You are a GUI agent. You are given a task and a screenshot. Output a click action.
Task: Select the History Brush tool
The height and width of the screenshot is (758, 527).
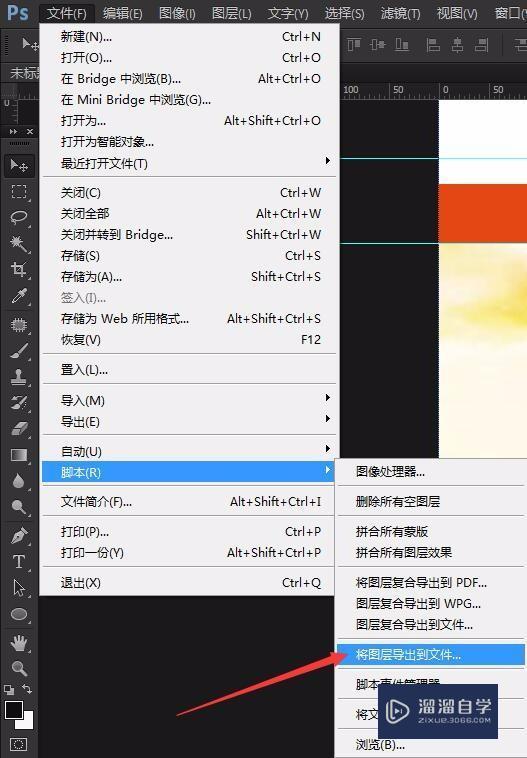coord(19,403)
